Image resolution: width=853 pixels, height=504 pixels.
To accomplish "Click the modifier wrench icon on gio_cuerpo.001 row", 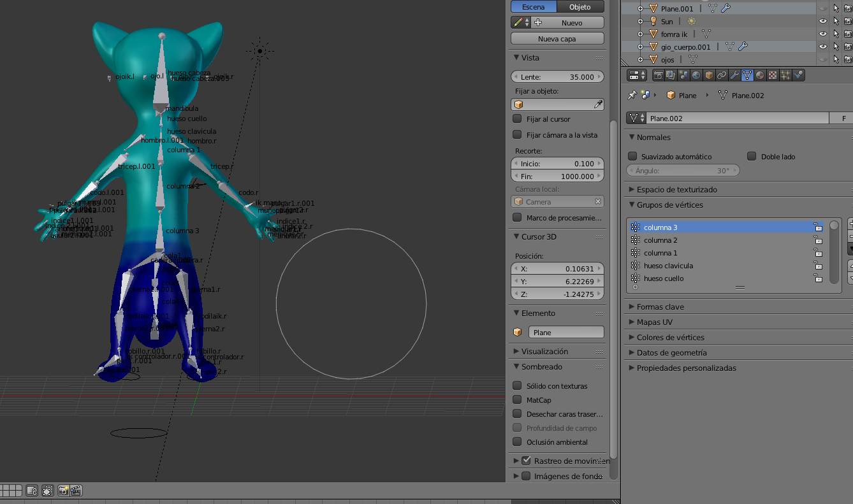I will point(742,47).
